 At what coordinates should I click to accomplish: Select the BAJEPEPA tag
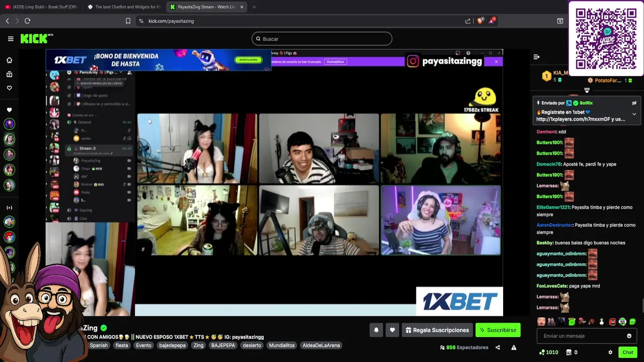pyautogui.click(x=223, y=345)
